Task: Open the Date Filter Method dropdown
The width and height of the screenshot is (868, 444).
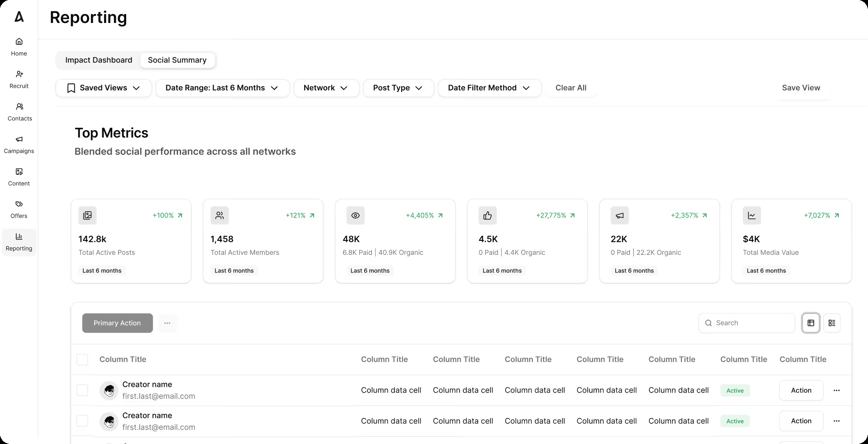Action: (x=490, y=88)
